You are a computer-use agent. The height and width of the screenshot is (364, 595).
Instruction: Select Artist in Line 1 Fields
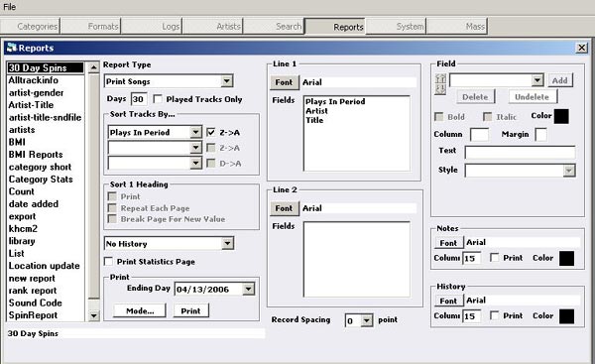[317, 111]
